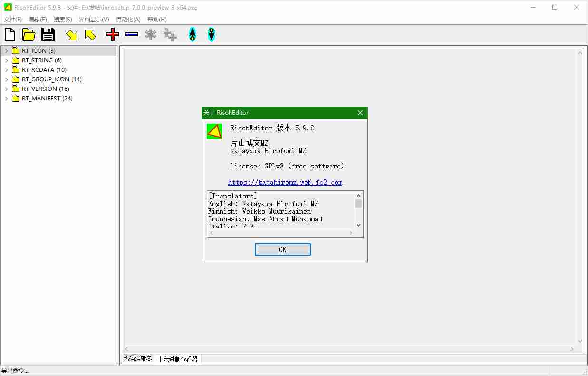Expand the RT_ICON tree node
Screen dimensions: 588x376
click(6, 51)
